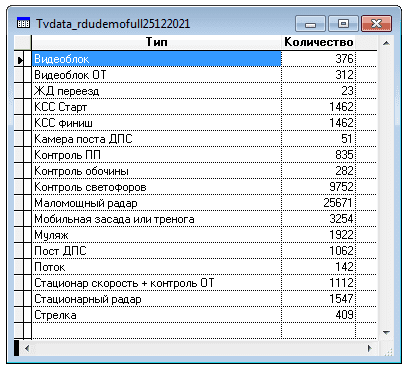405x373 pixels.
Task: Click the Стационарный радар cell
Action: coord(156,299)
